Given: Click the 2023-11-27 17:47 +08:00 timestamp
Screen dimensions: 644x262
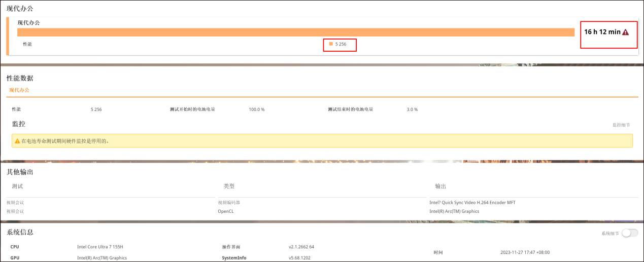Looking at the screenshot, I should coord(525,252).
